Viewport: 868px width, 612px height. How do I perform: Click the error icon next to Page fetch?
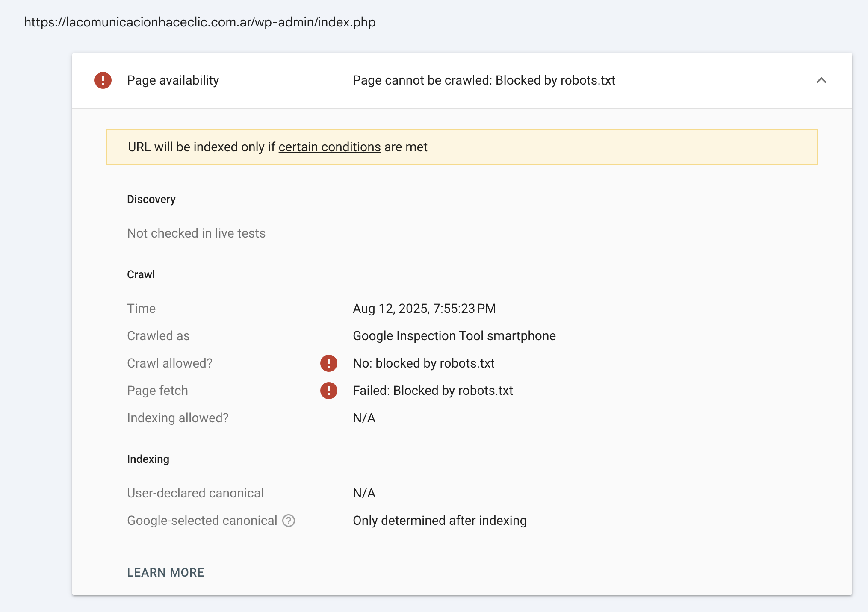tap(329, 391)
